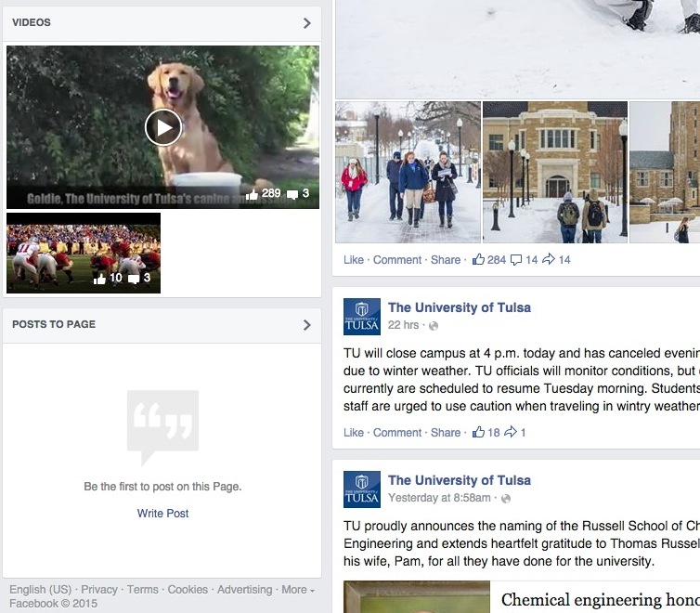Viewport: 700px width, 613px height.
Task: Click the 22 hrs timestamp
Action: pyautogui.click(x=403, y=325)
